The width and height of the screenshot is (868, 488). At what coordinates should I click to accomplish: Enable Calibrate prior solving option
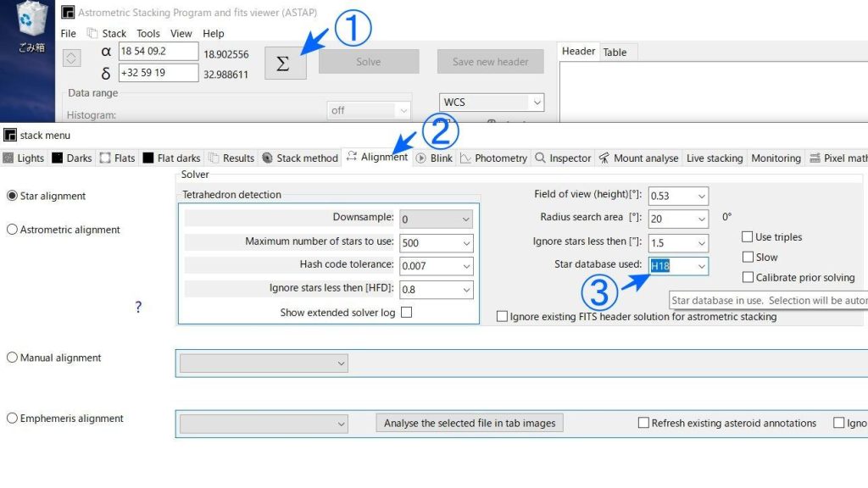point(748,277)
